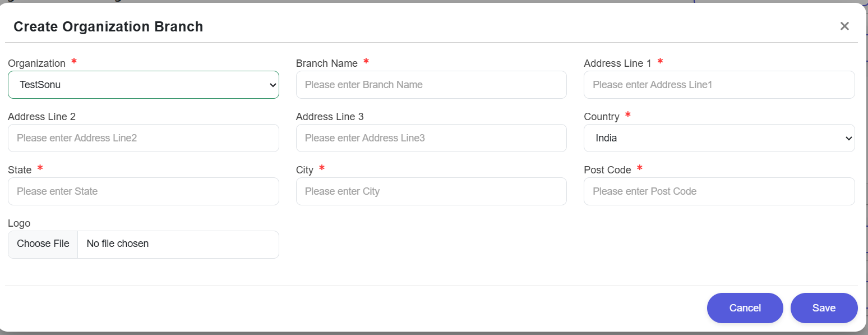868x335 pixels.
Task: Open the Organization dropdown showing TestSonu
Action: (x=144, y=85)
